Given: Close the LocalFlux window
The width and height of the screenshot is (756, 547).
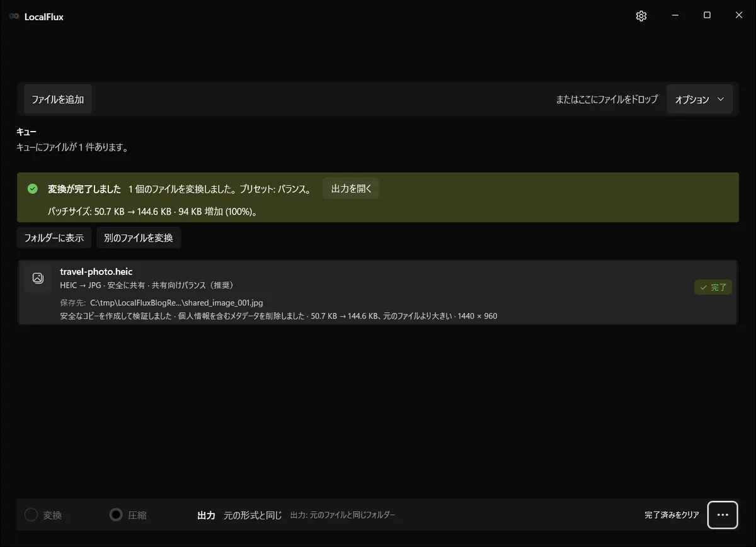Looking at the screenshot, I should tap(739, 16).
